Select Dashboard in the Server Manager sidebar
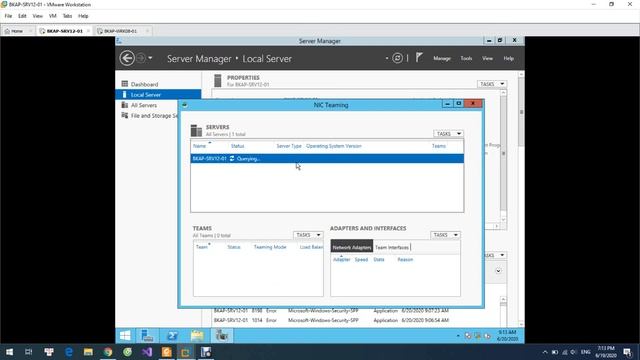The width and height of the screenshot is (640, 360). [144, 84]
